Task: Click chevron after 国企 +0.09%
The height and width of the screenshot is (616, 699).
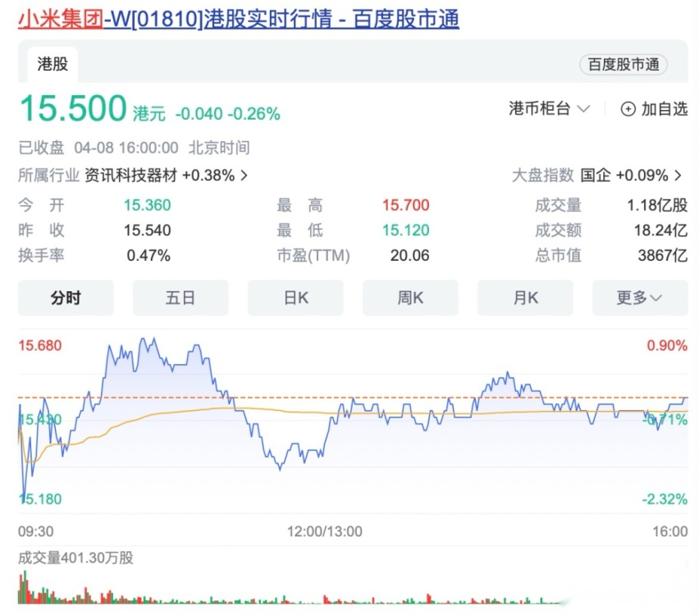Action: coord(678,176)
